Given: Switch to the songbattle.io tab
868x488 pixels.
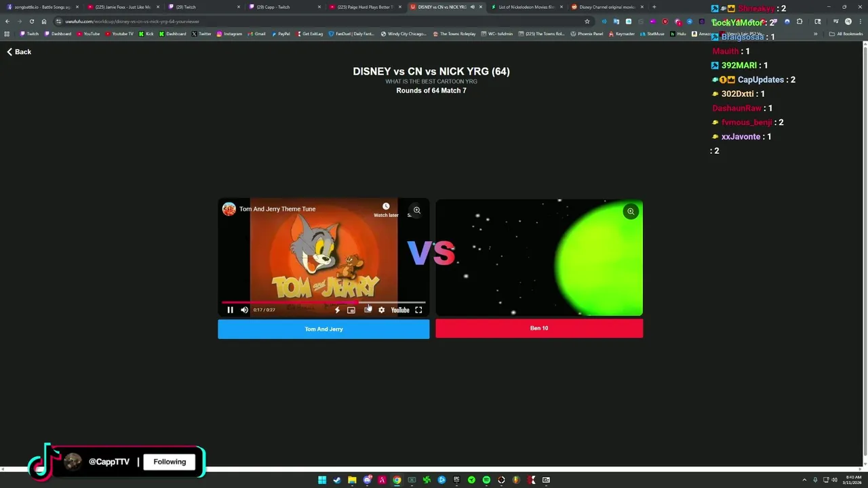Looking at the screenshot, I should coord(42,7).
